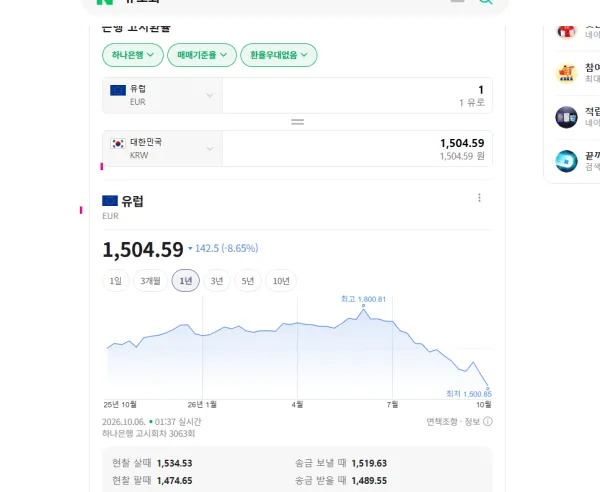The width and height of the screenshot is (600, 492).
Task: Click the 현찰 살때 1,534.53 value
Action: tap(174, 463)
